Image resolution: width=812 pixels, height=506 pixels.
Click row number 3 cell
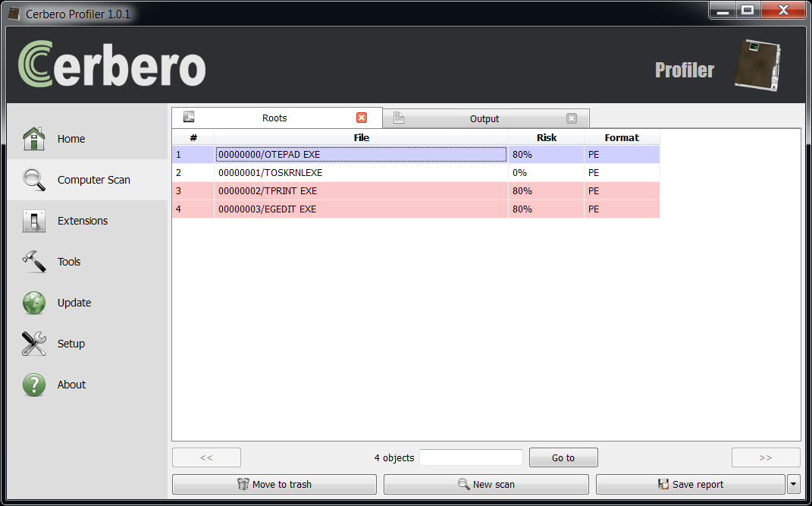click(193, 191)
